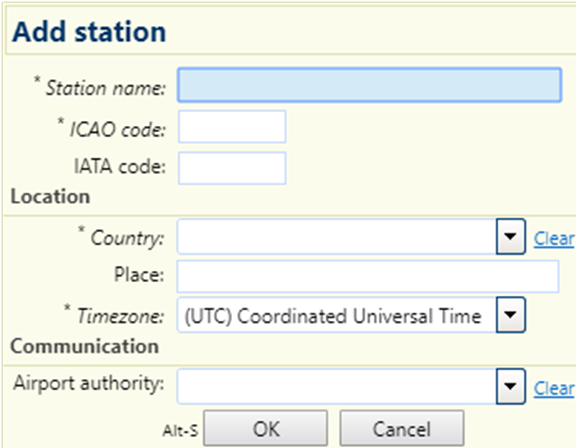Open the Airport authority dropdown arrow

tap(511, 386)
